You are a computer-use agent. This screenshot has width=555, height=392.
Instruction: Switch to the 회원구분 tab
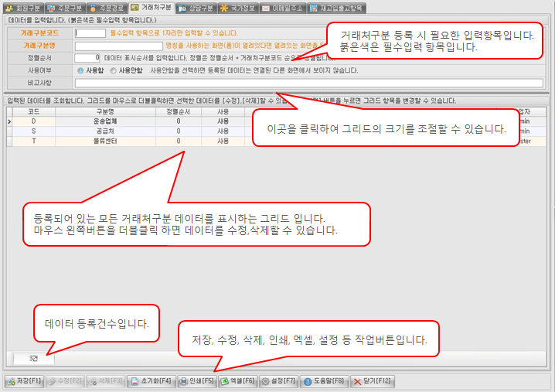coord(23,8)
